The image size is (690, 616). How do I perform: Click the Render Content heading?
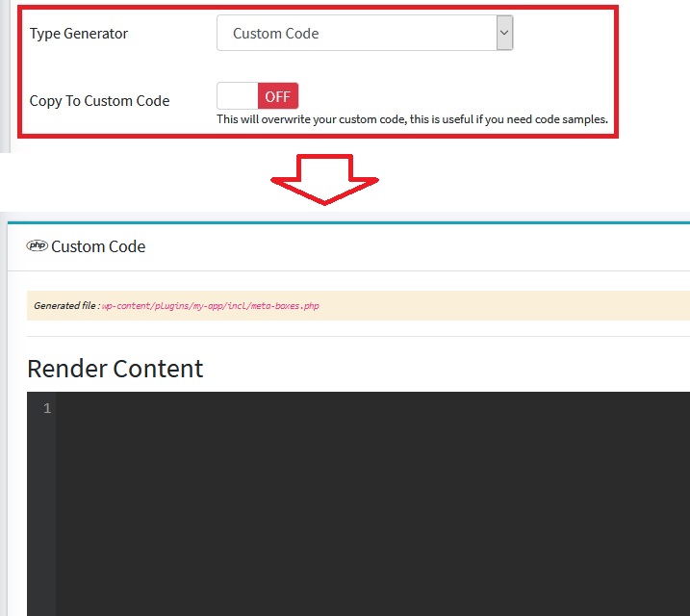tap(115, 369)
